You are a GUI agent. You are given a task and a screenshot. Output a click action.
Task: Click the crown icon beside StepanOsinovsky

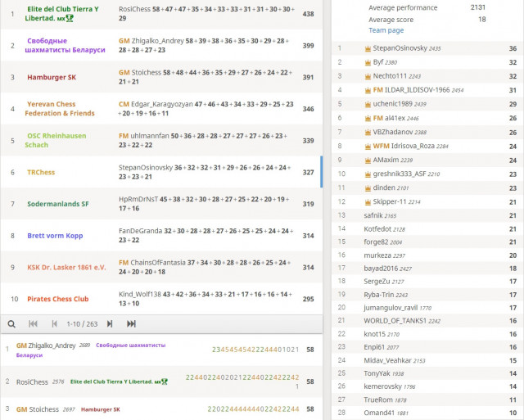368,49
